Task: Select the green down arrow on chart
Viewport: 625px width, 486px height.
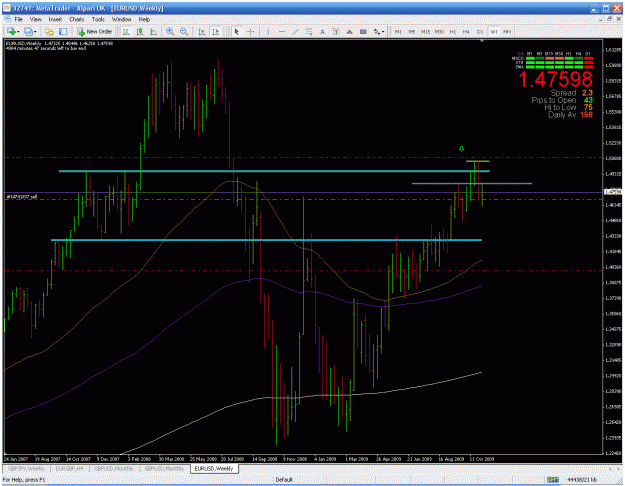Action: click(x=462, y=149)
